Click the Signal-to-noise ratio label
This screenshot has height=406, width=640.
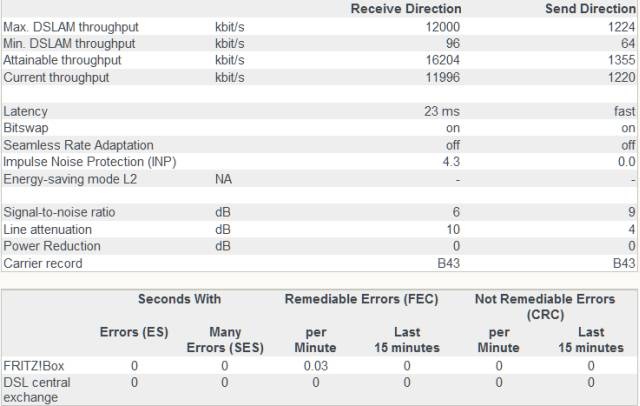[65, 213]
